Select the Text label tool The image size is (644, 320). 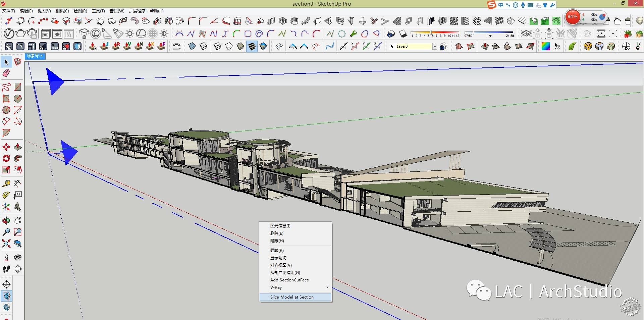click(x=18, y=195)
